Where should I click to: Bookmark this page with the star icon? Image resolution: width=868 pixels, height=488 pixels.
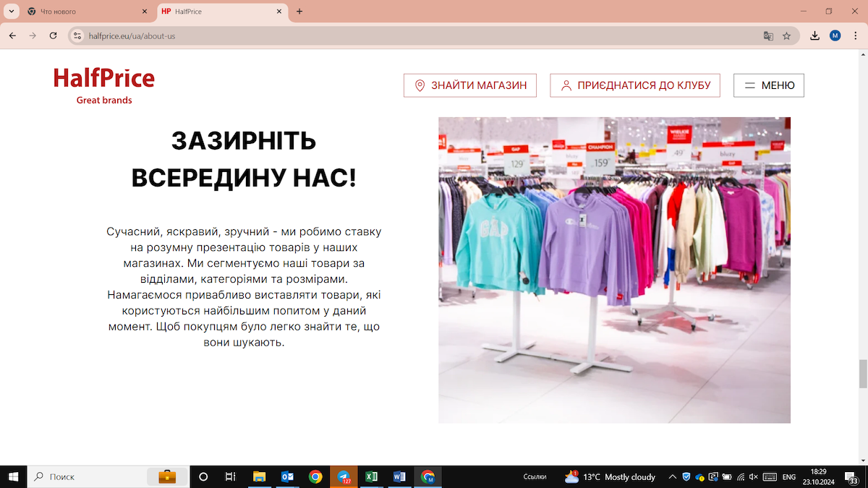coord(786,35)
